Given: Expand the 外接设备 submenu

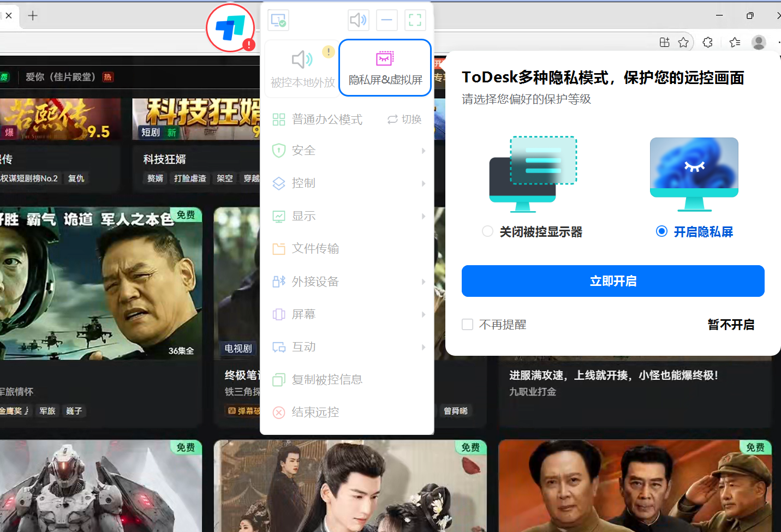Looking at the screenshot, I should pos(347,282).
